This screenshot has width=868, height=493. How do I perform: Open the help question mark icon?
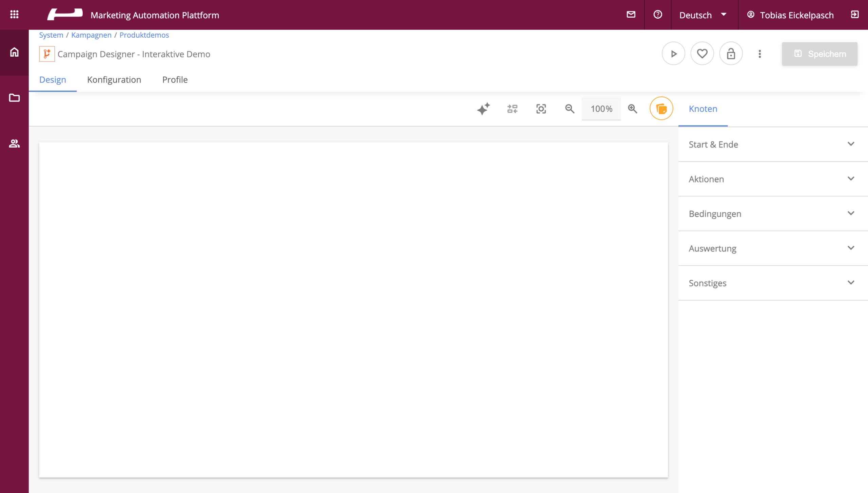pos(657,15)
